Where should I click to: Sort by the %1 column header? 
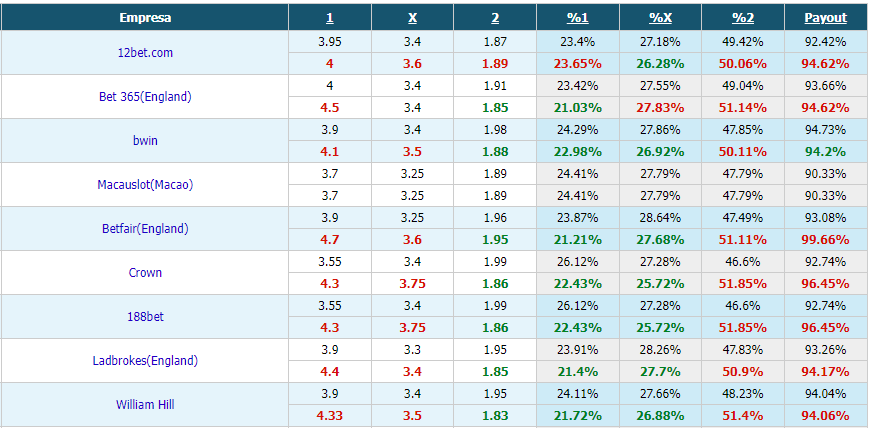pyautogui.click(x=578, y=18)
